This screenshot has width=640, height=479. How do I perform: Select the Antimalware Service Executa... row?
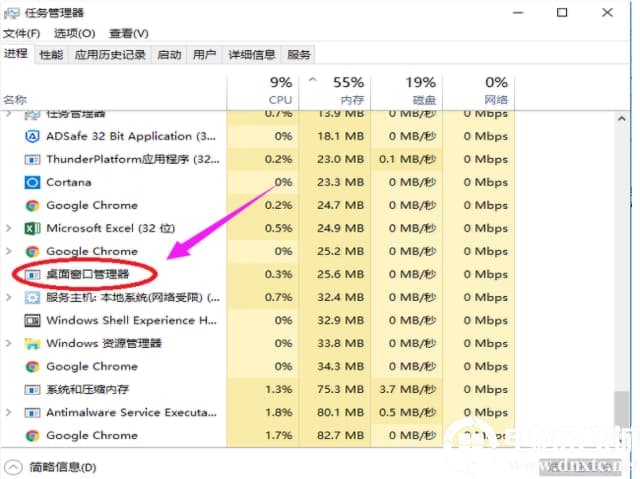258,412
